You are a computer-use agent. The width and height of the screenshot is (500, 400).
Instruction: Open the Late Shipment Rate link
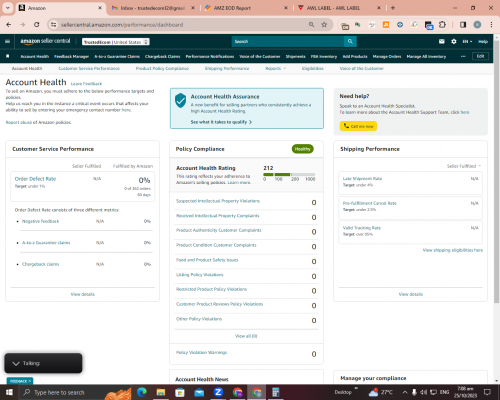coord(362,179)
